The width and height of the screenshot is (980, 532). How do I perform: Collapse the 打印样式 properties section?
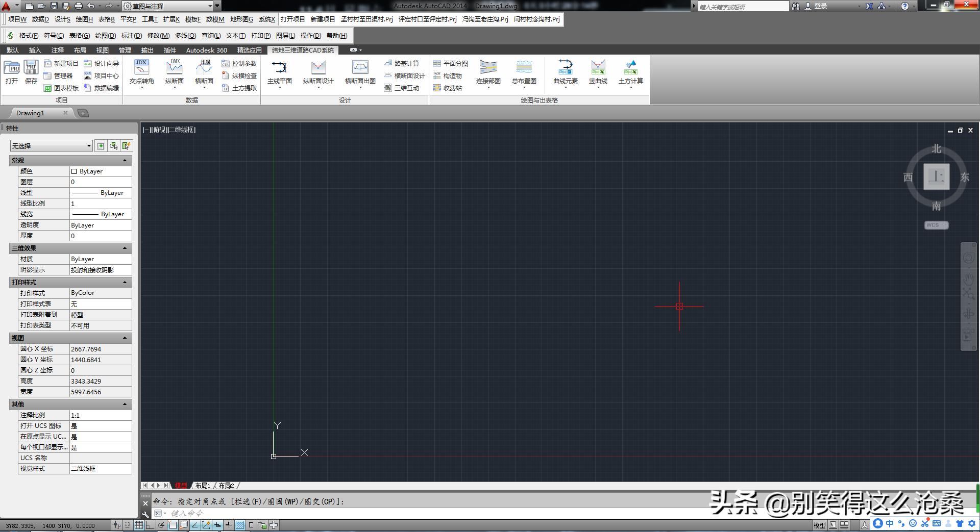(x=125, y=283)
